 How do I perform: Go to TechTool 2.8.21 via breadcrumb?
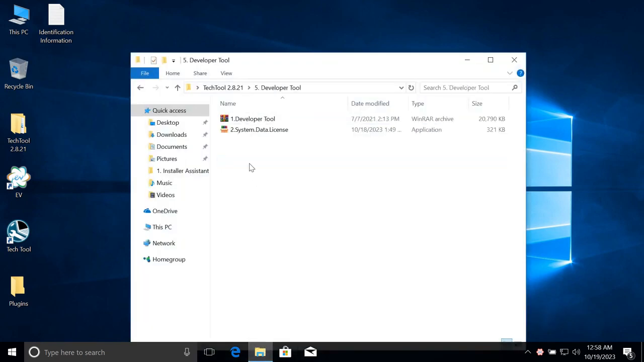click(223, 87)
